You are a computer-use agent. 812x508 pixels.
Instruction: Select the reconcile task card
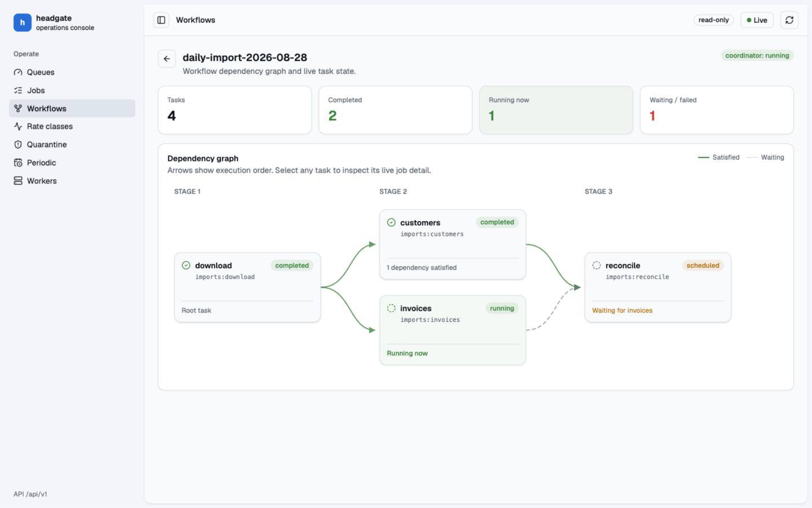[x=658, y=287]
